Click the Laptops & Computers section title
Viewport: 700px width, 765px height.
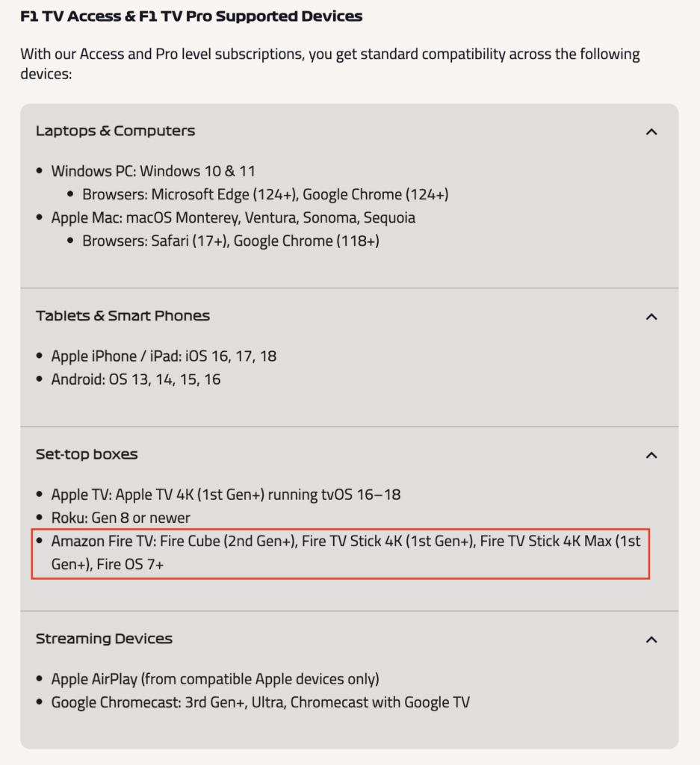coord(115,131)
